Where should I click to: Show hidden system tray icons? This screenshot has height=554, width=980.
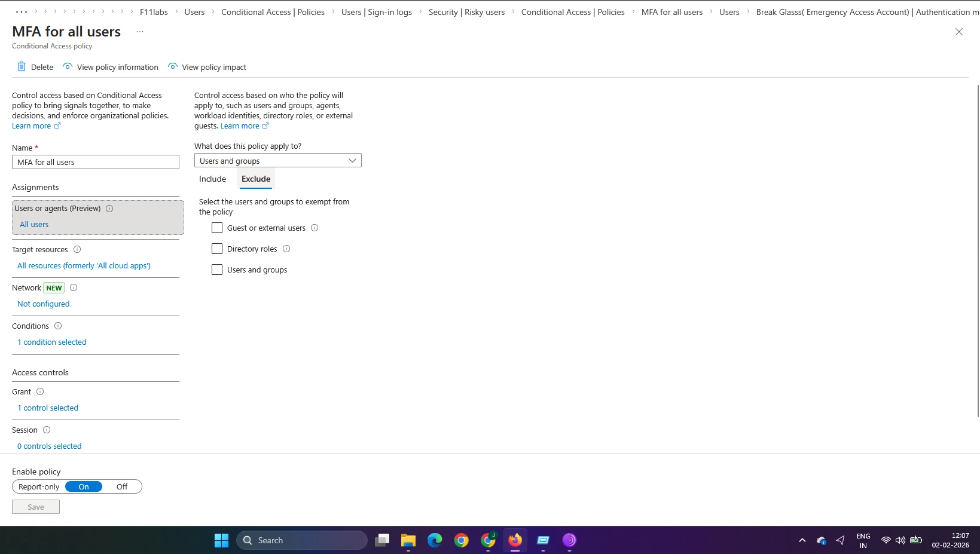802,540
